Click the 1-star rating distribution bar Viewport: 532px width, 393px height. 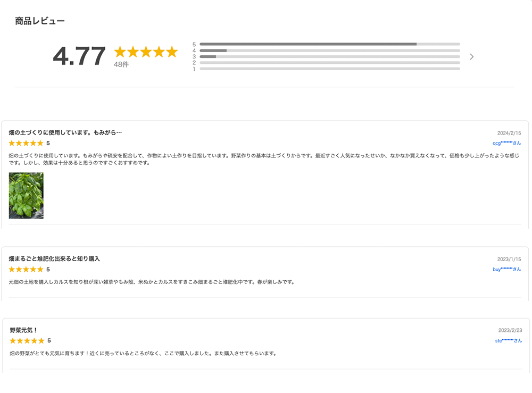pos(330,69)
